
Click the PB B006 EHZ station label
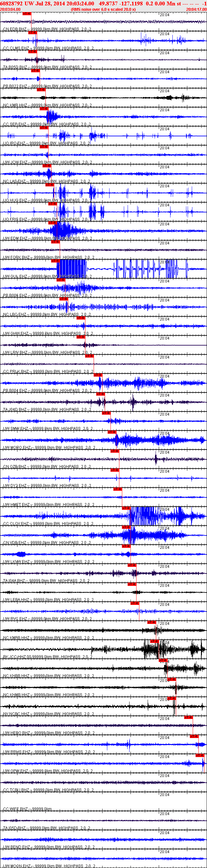(x=47, y=296)
